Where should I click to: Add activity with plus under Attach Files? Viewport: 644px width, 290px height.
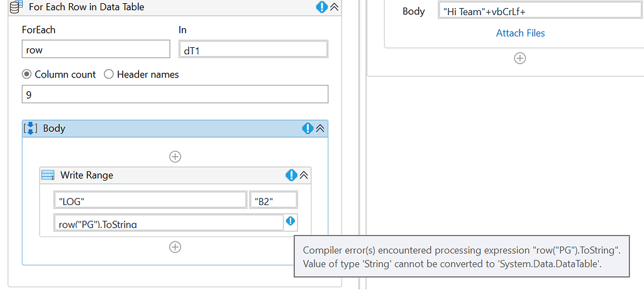tap(520, 59)
